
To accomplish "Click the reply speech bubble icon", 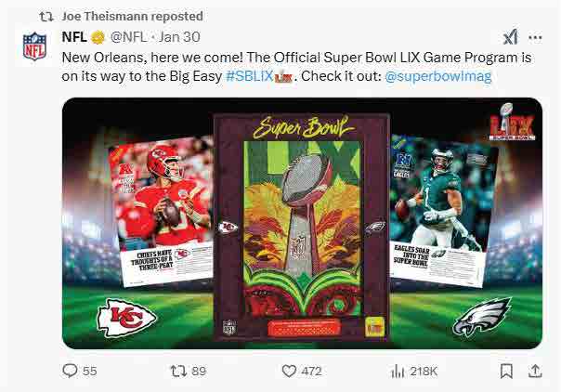I will click(x=70, y=371).
